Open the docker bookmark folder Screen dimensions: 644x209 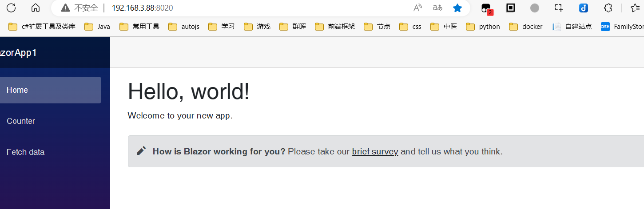pyautogui.click(x=526, y=27)
